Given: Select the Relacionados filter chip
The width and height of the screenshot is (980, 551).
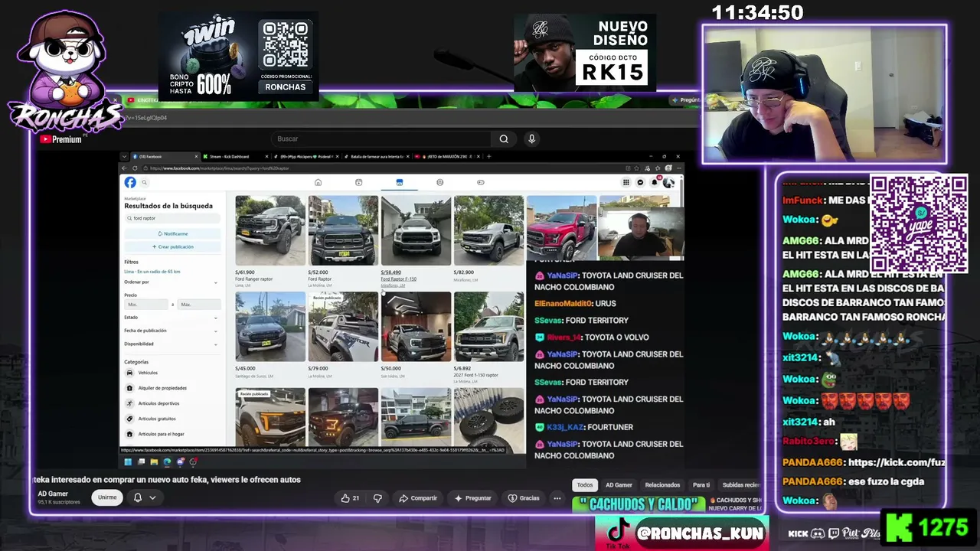Looking at the screenshot, I should pos(662,485).
